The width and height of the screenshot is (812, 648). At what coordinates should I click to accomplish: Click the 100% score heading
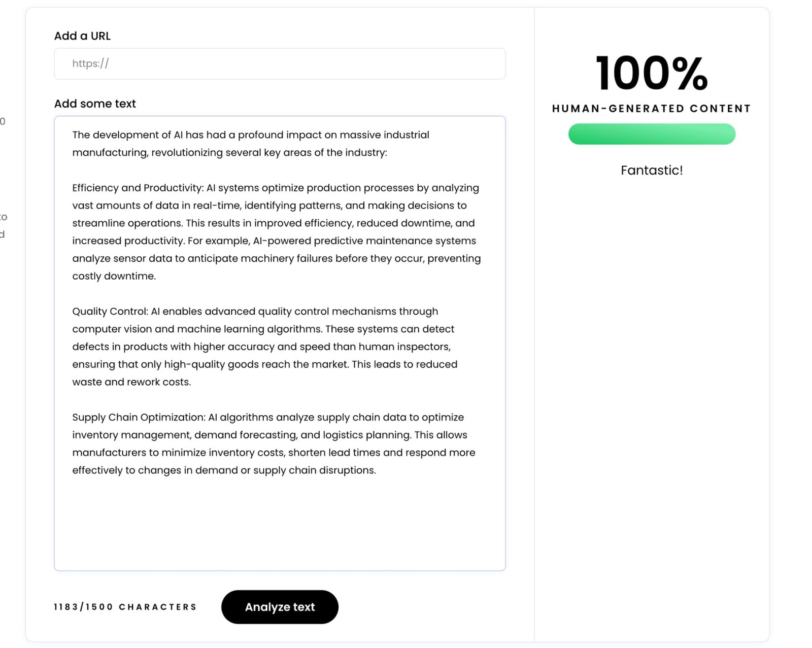pyautogui.click(x=652, y=74)
